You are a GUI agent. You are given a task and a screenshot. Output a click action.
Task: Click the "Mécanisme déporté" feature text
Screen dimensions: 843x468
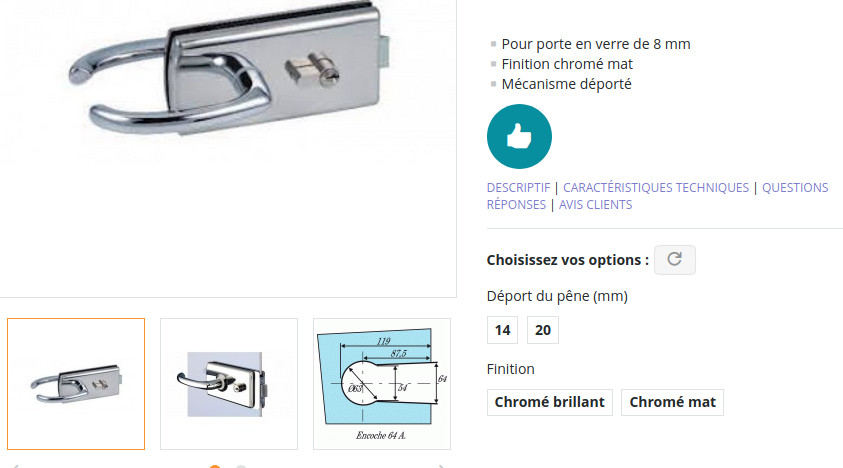566,84
